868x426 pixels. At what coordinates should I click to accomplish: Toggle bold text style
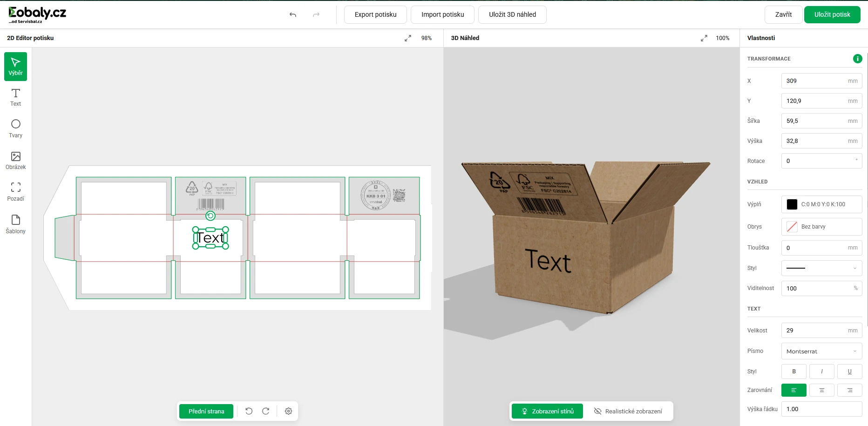click(x=794, y=372)
